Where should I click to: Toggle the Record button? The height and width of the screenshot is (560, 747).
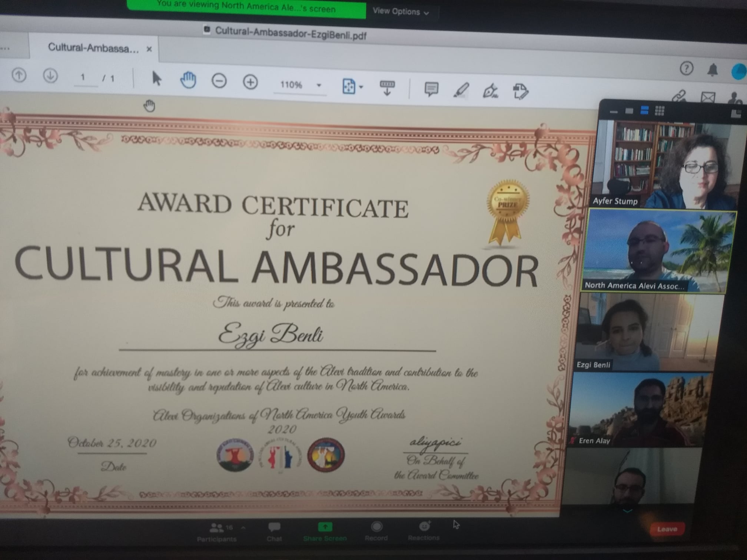coord(376,530)
